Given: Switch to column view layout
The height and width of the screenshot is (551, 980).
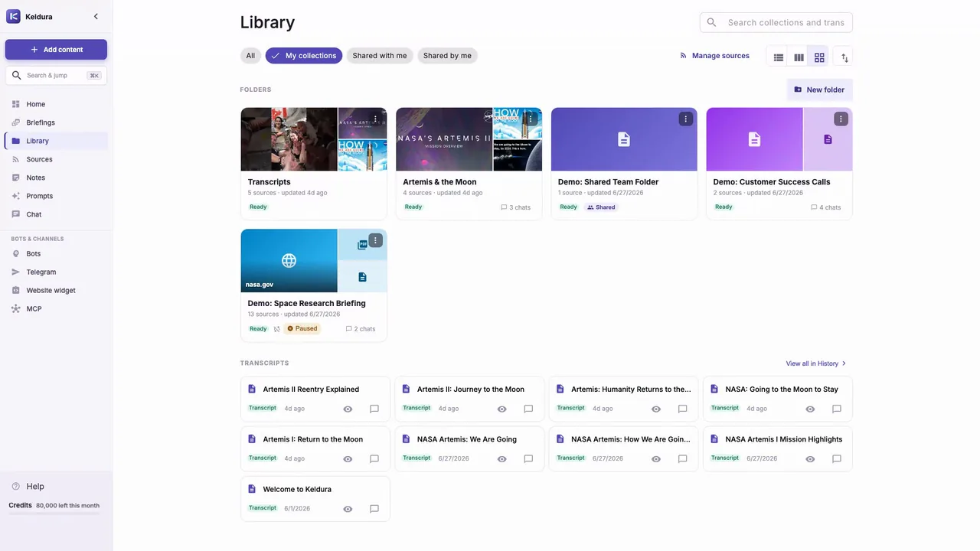Looking at the screenshot, I should [x=799, y=57].
